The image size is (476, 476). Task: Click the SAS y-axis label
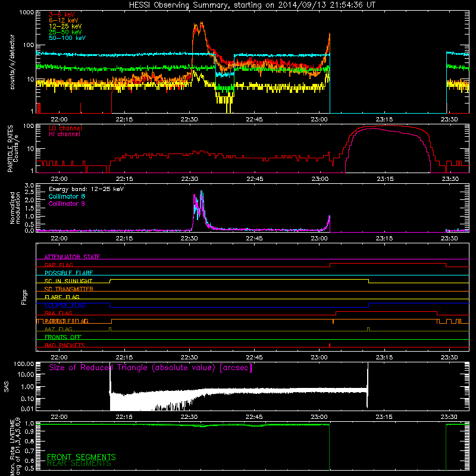pyautogui.click(x=6, y=386)
